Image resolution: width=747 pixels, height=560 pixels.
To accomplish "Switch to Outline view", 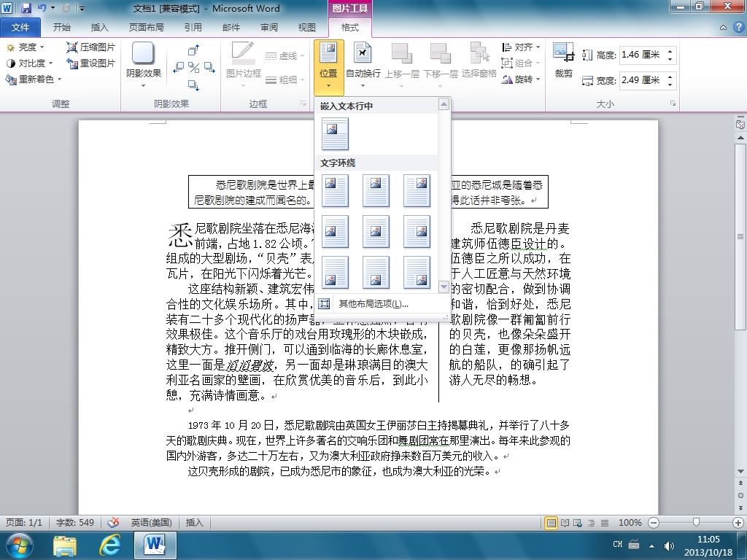I will [591, 523].
